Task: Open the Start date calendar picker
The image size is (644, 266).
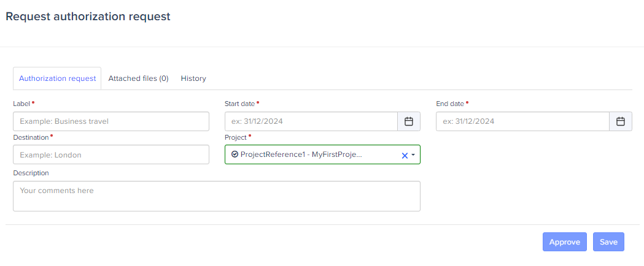Action: pyautogui.click(x=409, y=121)
